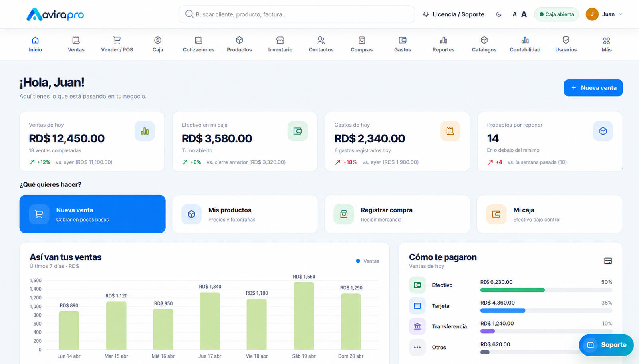Viewport: 639px width, 364px height.
Task: Expand the Más menu
Action: [x=607, y=44]
